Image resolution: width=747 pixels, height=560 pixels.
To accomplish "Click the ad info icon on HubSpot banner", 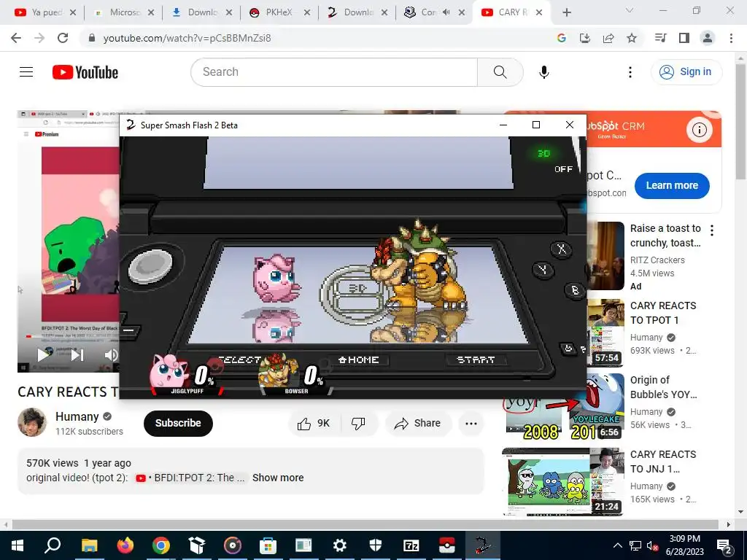I will 699,130.
